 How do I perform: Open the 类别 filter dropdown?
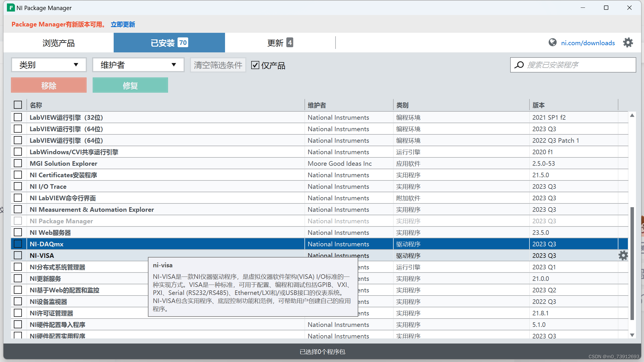pyautogui.click(x=49, y=65)
